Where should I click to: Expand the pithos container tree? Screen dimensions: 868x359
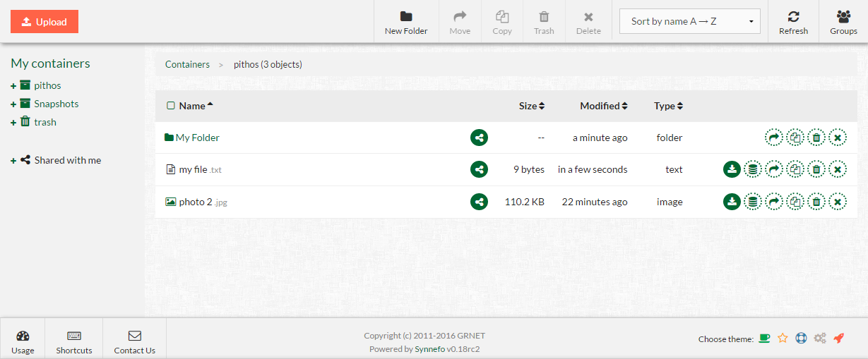click(x=13, y=86)
